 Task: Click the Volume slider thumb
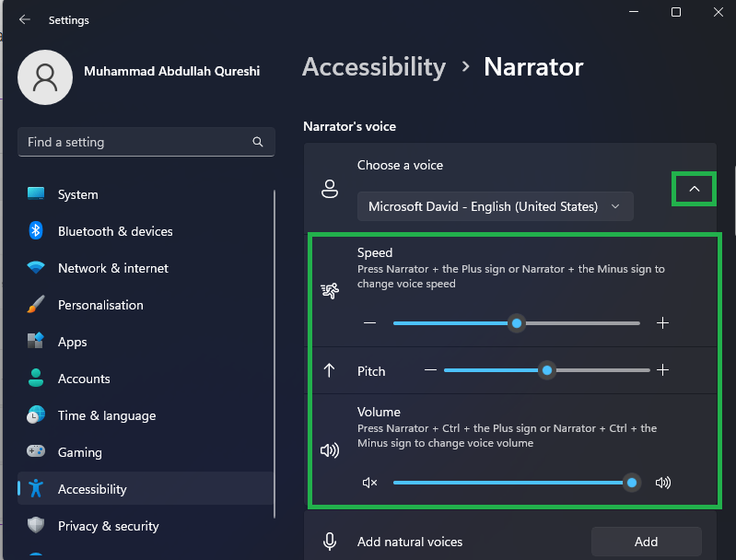pos(631,482)
